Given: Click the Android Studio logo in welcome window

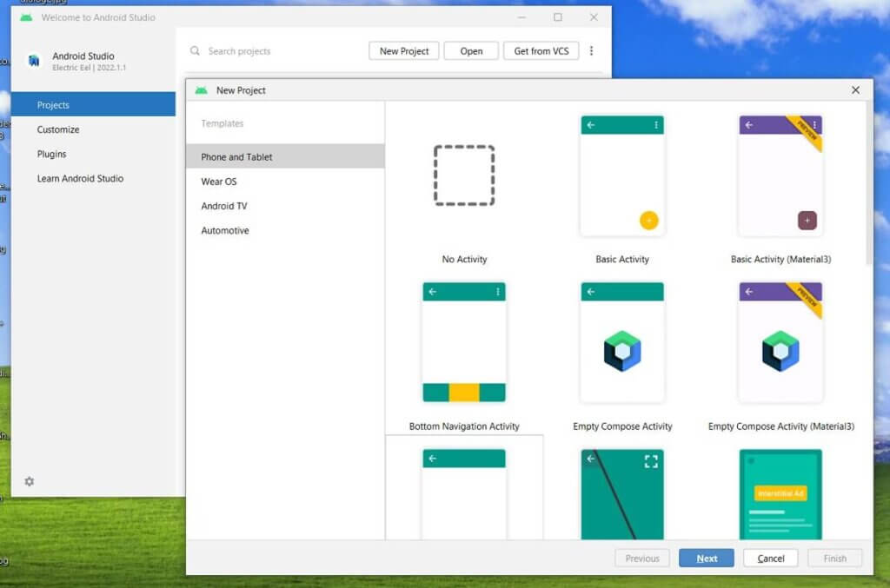Looking at the screenshot, I should click(33, 61).
